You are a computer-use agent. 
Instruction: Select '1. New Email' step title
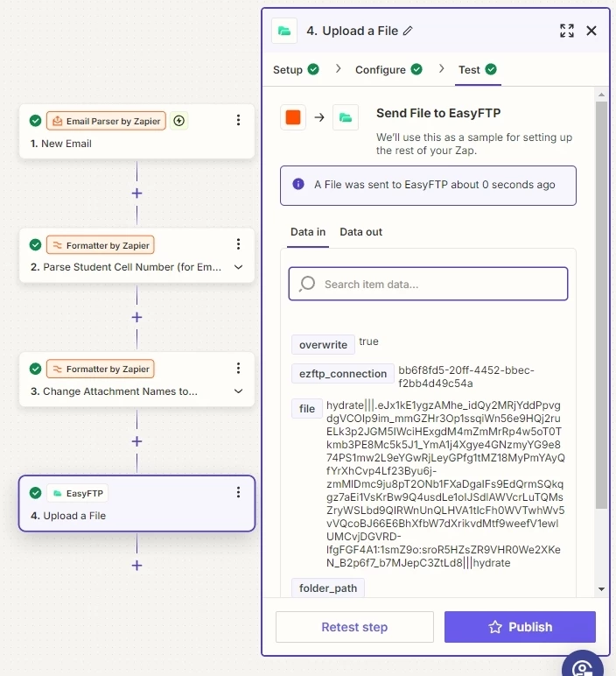pos(60,144)
